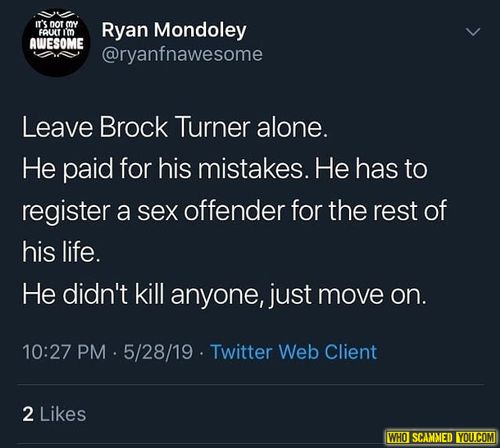This screenshot has height=448, width=500.
Task: Click the WhoScammedYou.com watermark badge
Action: click(x=441, y=437)
